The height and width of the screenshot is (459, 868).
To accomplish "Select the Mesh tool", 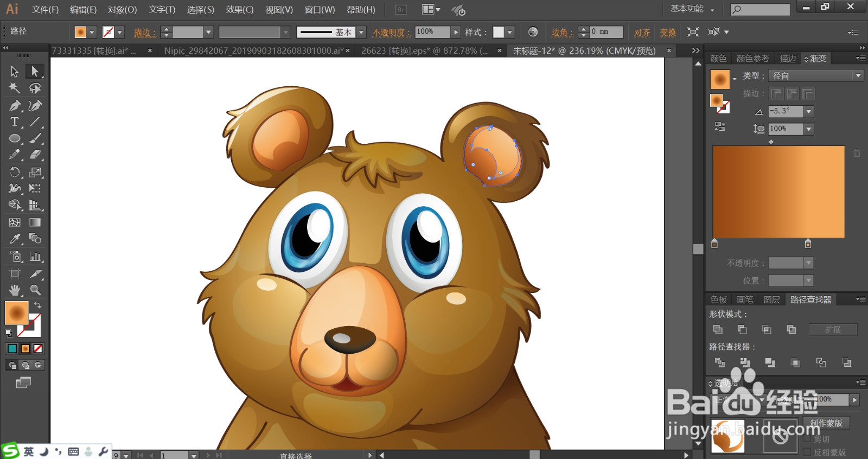I will [x=15, y=222].
